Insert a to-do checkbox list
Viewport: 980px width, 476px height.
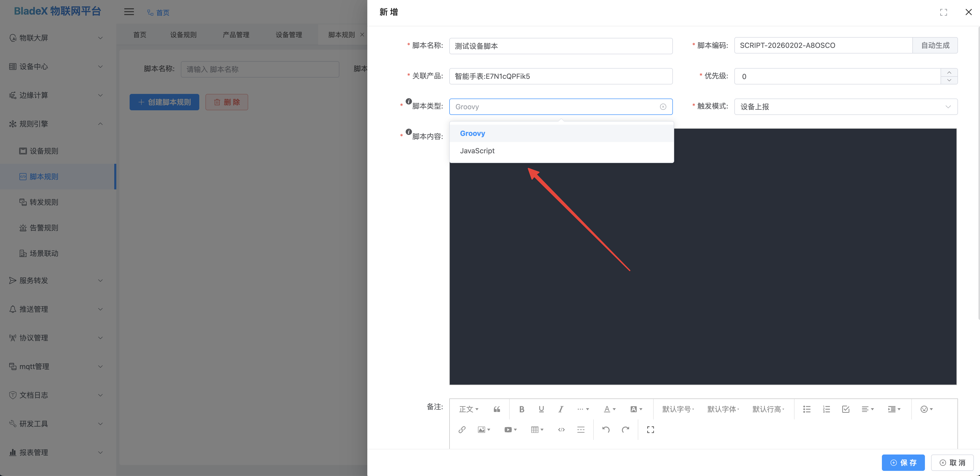click(845, 409)
